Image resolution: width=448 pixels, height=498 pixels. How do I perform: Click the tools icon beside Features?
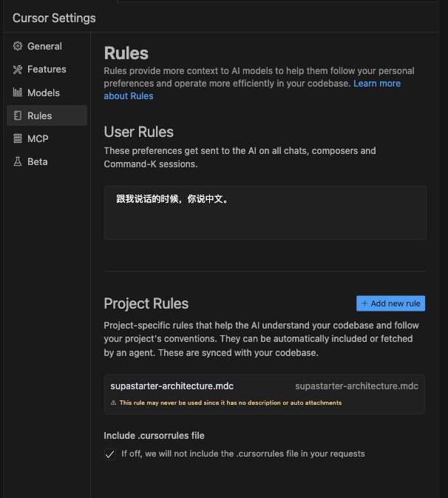[18, 70]
